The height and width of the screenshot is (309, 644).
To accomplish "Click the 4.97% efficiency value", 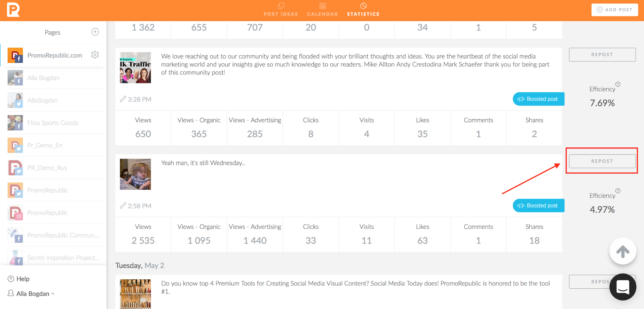I will (602, 209).
